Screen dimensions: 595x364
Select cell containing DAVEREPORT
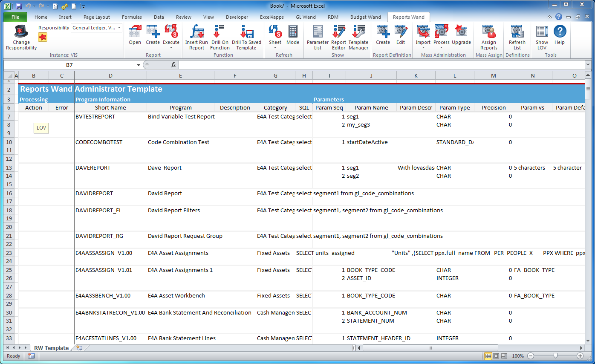pos(110,168)
